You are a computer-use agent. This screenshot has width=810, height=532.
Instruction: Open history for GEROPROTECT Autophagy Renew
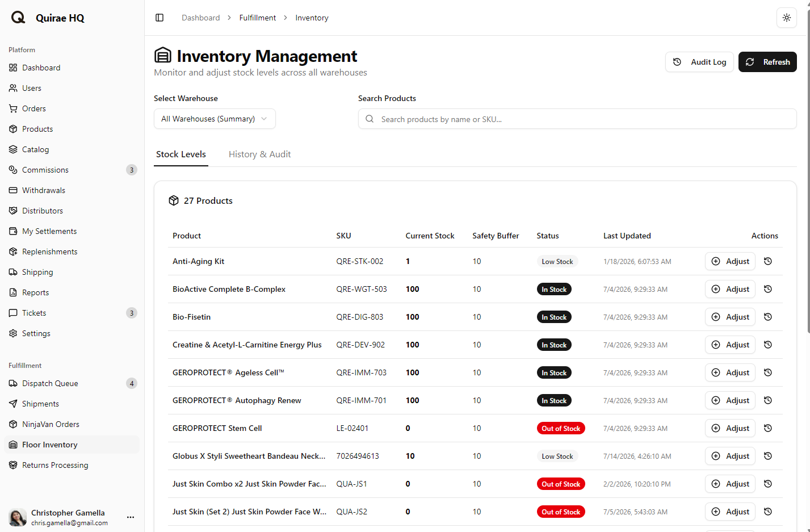pyautogui.click(x=768, y=400)
